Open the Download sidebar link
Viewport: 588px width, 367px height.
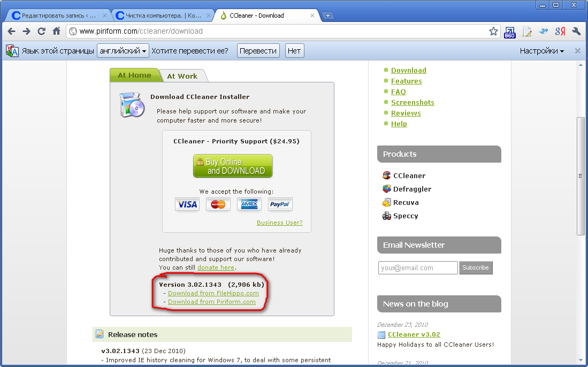pos(409,71)
